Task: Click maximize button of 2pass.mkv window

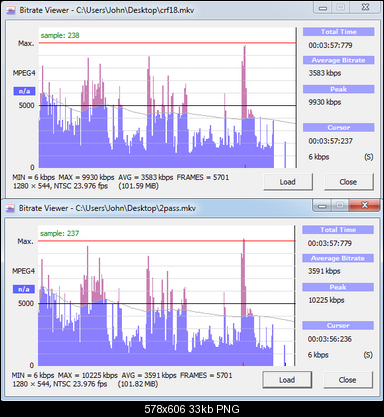Action: point(340,206)
